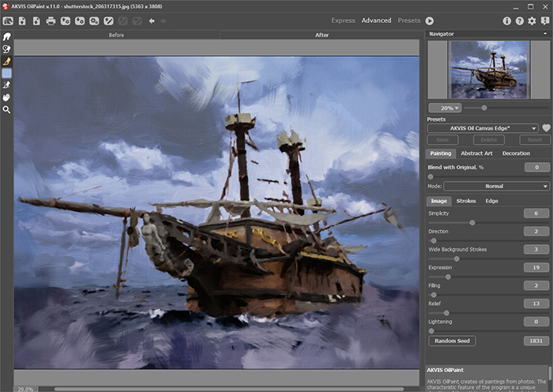The width and height of the screenshot is (553, 392).
Task: Click the Random Seed button
Action: click(x=453, y=341)
